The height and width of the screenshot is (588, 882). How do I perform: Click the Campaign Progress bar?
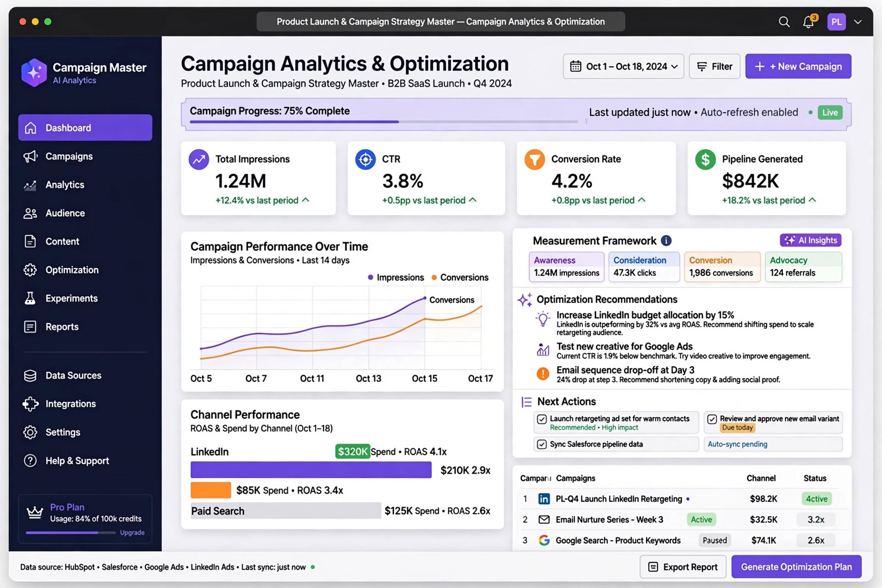pos(384,122)
